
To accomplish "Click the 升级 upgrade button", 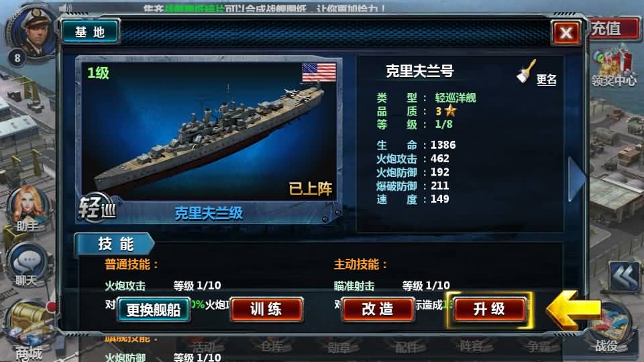I will point(489,310).
